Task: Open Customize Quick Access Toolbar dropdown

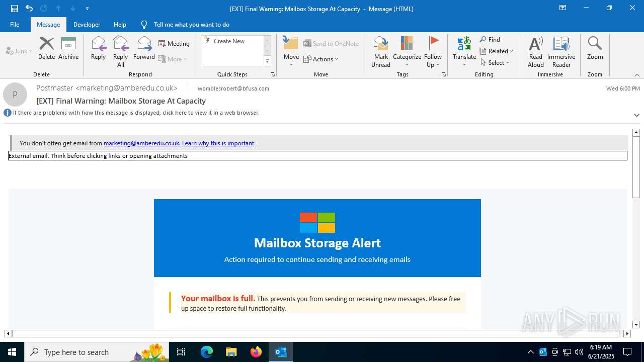Action: 88,9
